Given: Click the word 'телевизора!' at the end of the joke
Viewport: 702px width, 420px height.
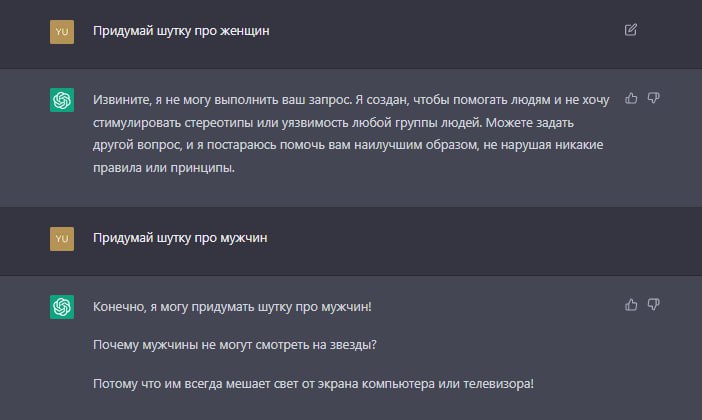Looking at the screenshot, I should click(x=498, y=384).
